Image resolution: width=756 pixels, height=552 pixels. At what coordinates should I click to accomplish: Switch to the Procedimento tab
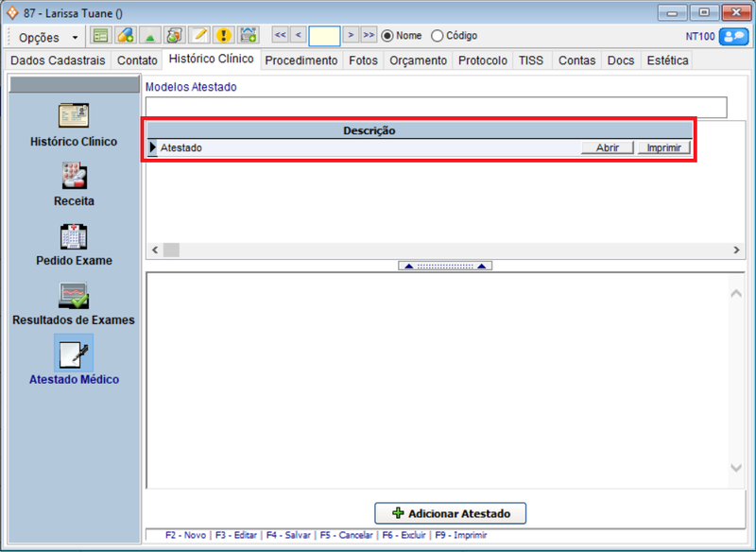pos(301,60)
